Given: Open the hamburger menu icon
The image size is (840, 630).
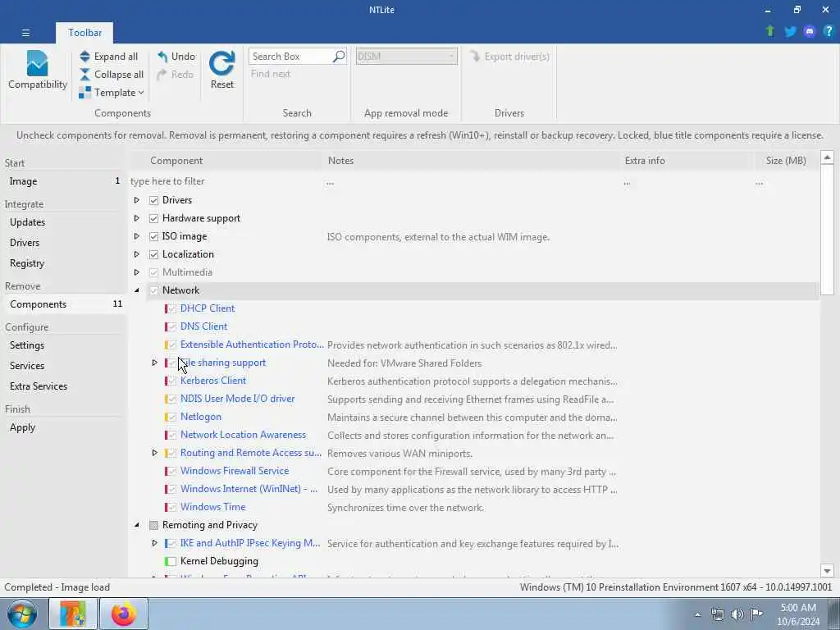Looking at the screenshot, I should coord(25,33).
